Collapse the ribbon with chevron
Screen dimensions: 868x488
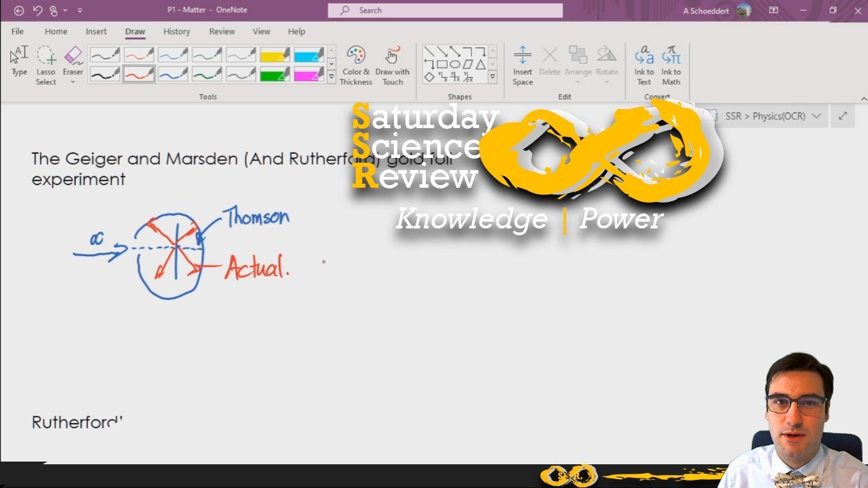pos(863,99)
